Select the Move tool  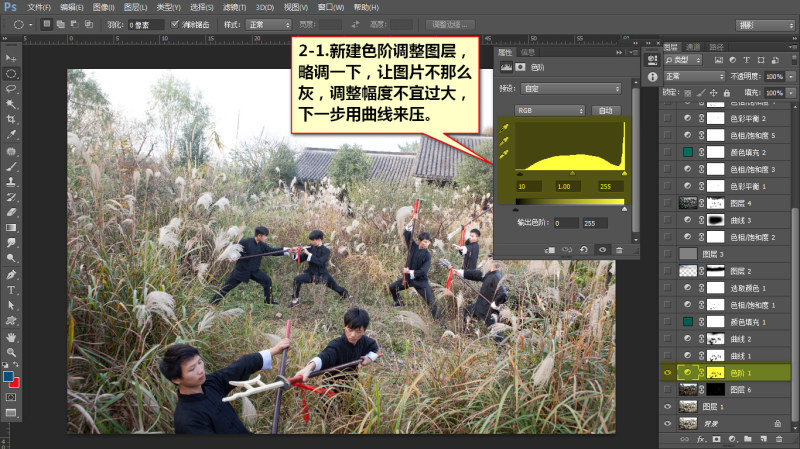[x=11, y=58]
